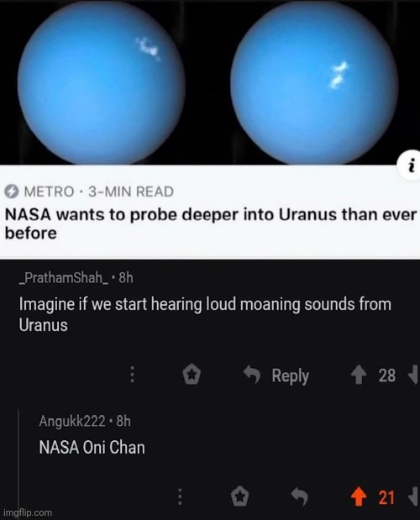Viewport: 420px width, 520px height.
Task: Downvote the _PrathamShah_ comment
Action: click(x=414, y=375)
